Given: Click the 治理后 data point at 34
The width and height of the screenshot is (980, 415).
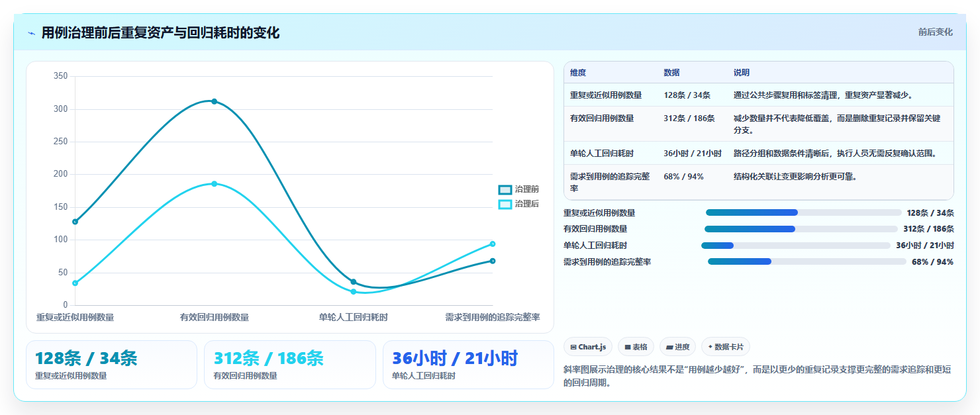Looking at the screenshot, I should 75,283.
